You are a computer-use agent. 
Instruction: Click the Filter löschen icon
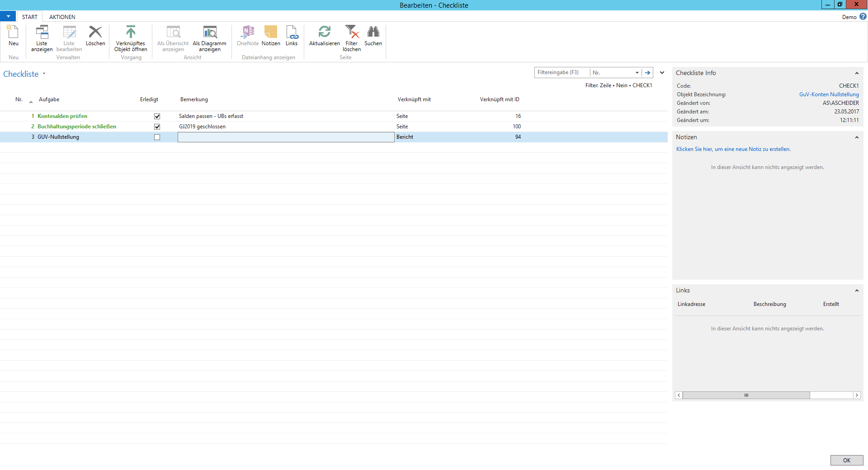coord(351,33)
